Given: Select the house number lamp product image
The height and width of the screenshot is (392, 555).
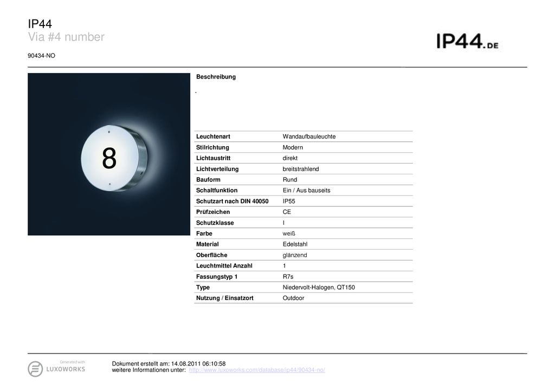Looking at the screenshot, I should pyautogui.click(x=109, y=154).
